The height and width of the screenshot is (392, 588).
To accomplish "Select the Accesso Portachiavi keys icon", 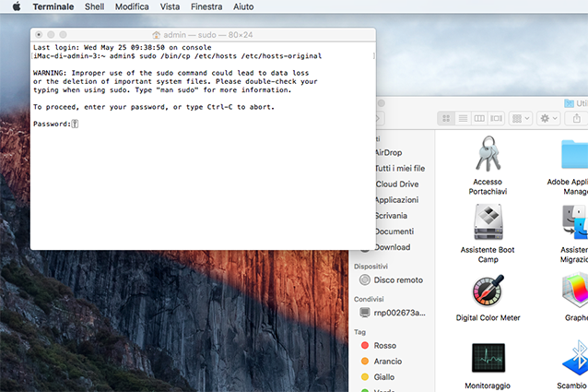I will tap(488, 154).
